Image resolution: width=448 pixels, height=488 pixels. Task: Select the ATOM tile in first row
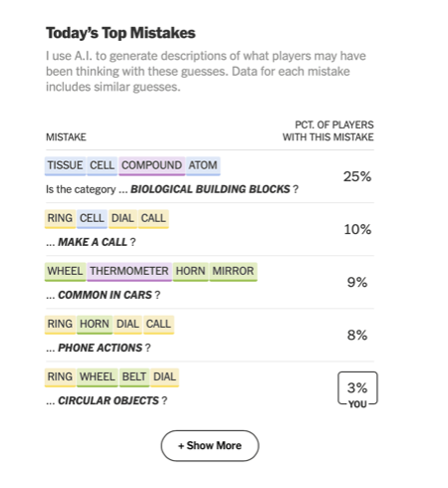point(203,165)
